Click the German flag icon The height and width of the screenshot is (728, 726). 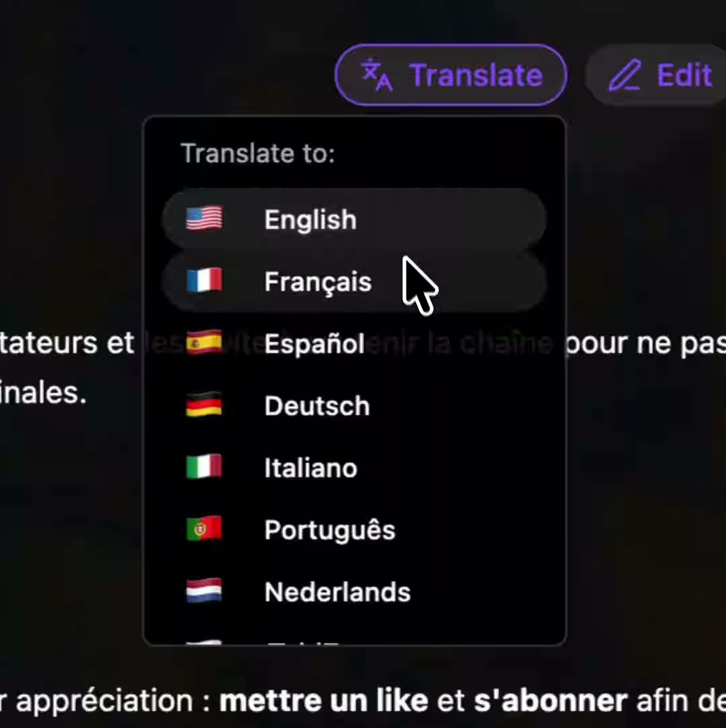pos(204,405)
